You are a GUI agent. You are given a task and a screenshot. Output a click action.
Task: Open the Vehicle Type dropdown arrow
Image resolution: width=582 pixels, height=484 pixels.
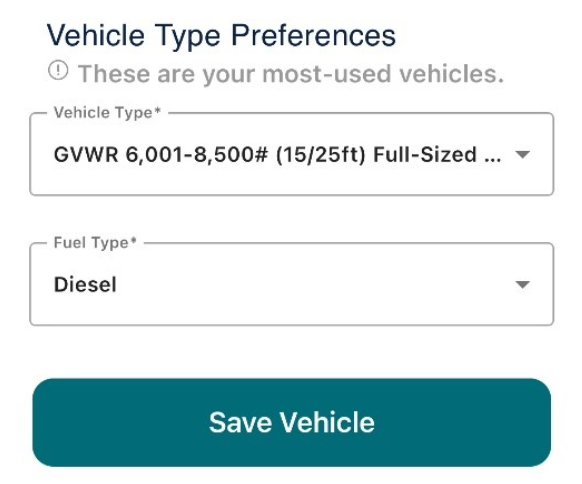tap(523, 154)
